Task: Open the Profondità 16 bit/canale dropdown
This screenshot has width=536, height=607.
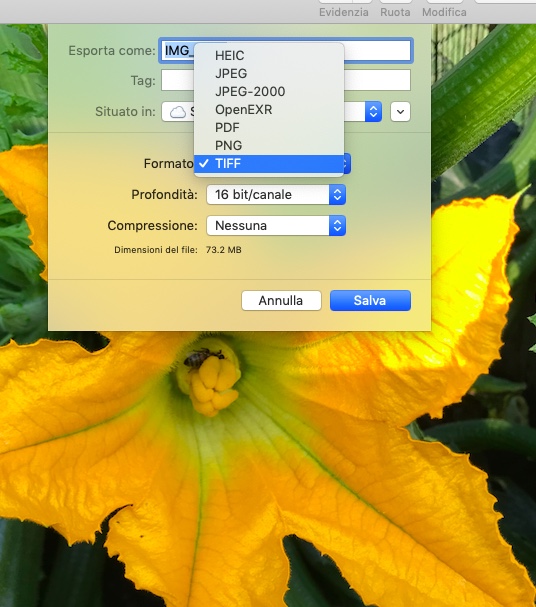Action: tap(276, 194)
